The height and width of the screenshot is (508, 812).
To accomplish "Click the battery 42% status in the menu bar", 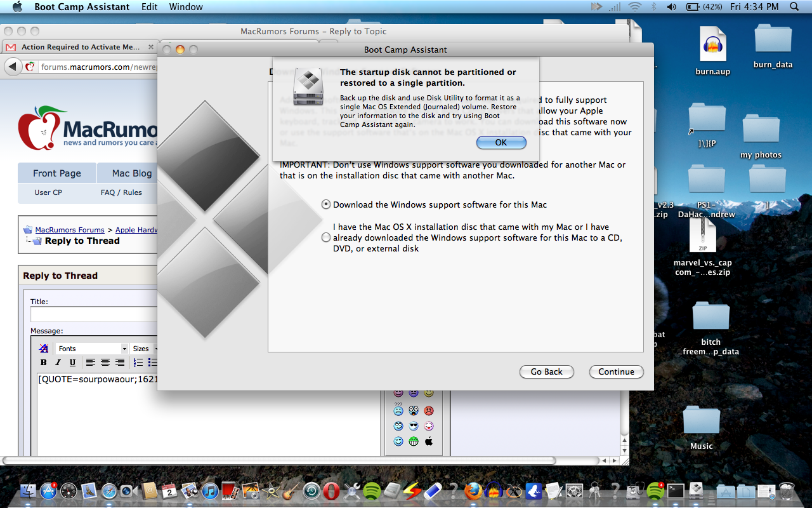I will click(x=704, y=7).
